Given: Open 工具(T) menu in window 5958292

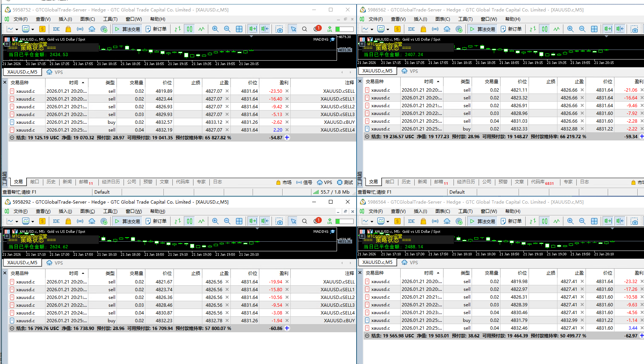Looking at the screenshot, I should click(110, 211).
